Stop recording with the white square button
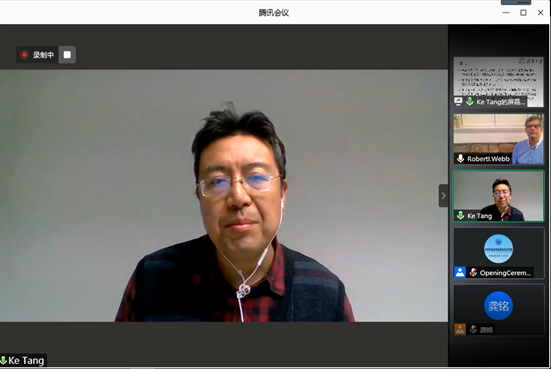Viewport: 551px width, 369px height. (67, 54)
